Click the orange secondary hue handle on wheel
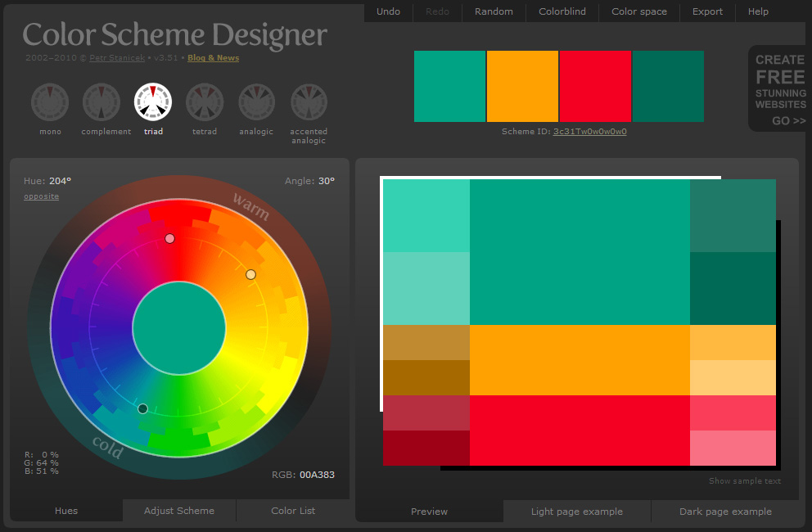 point(250,274)
